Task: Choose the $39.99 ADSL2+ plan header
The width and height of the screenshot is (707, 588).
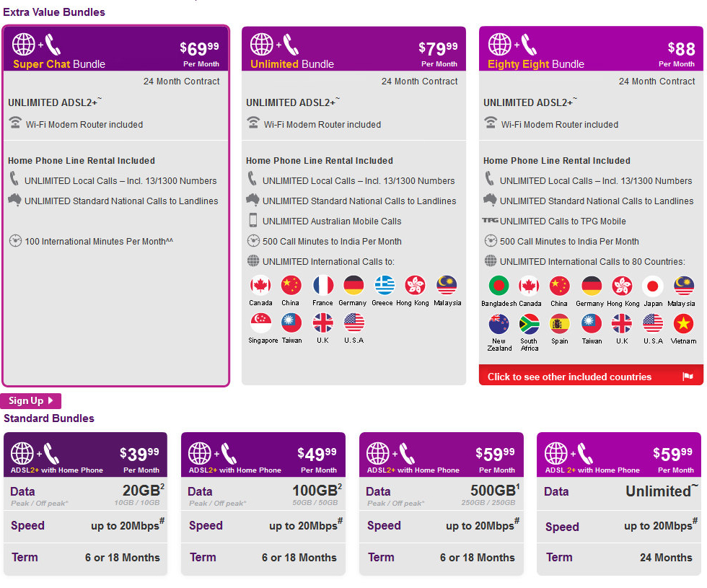Action: 85,455
